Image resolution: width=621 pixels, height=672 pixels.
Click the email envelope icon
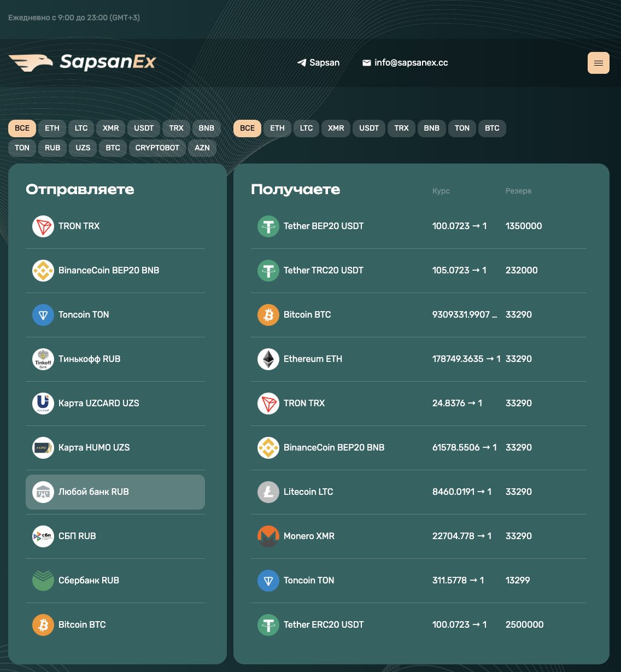point(367,63)
